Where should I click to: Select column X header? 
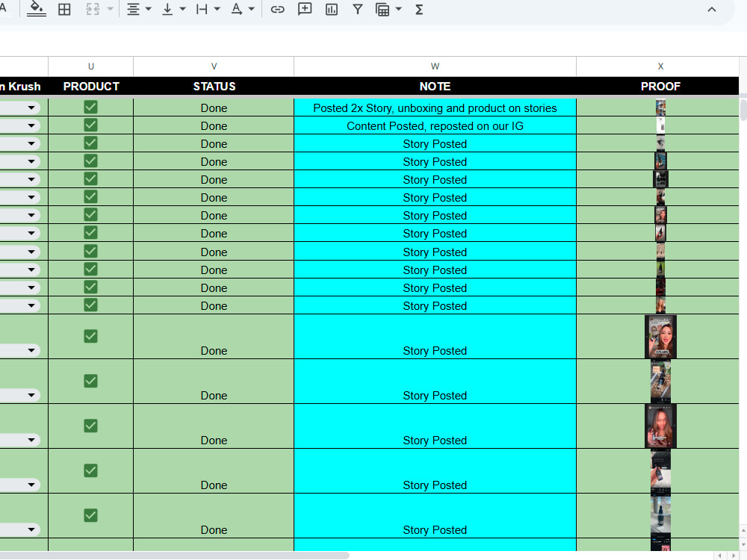[660, 66]
